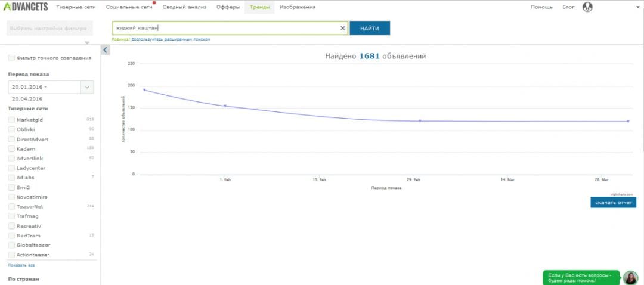
Task: Open the Период показа date dropdown
Action: [x=87, y=87]
